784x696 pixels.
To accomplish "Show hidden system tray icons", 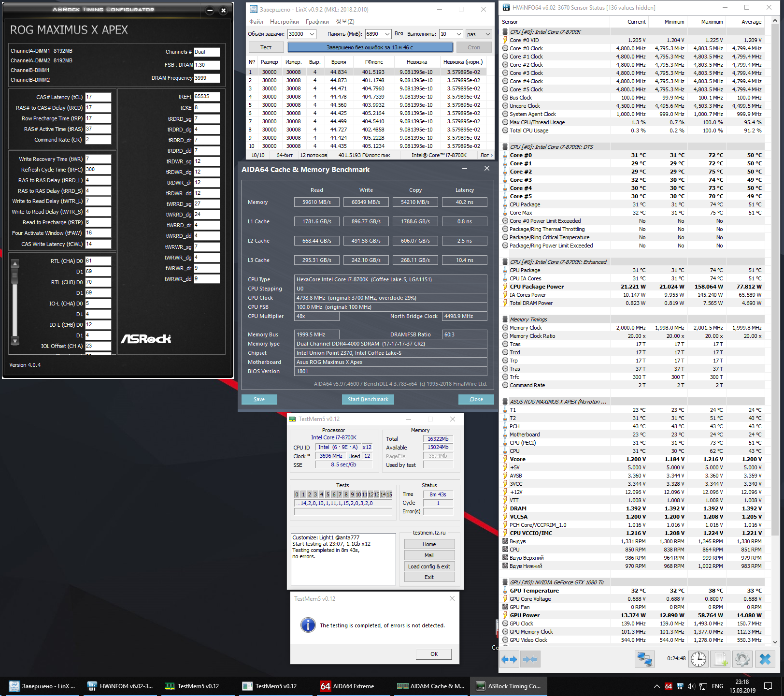I will click(657, 686).
